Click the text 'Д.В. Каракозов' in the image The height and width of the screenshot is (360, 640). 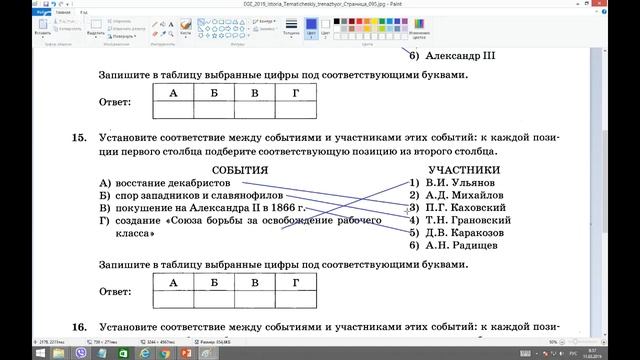464,233
